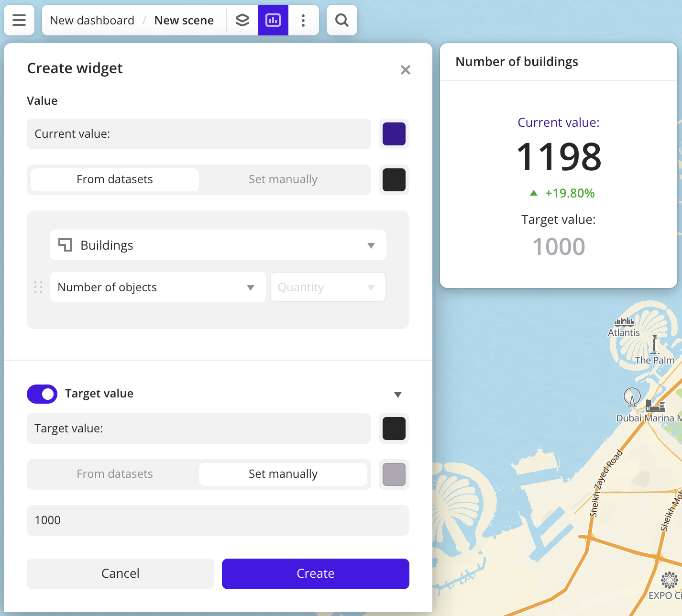682x616 pixels.
Task: Close the Create widget dialog
Action: (x=405, y=70)
